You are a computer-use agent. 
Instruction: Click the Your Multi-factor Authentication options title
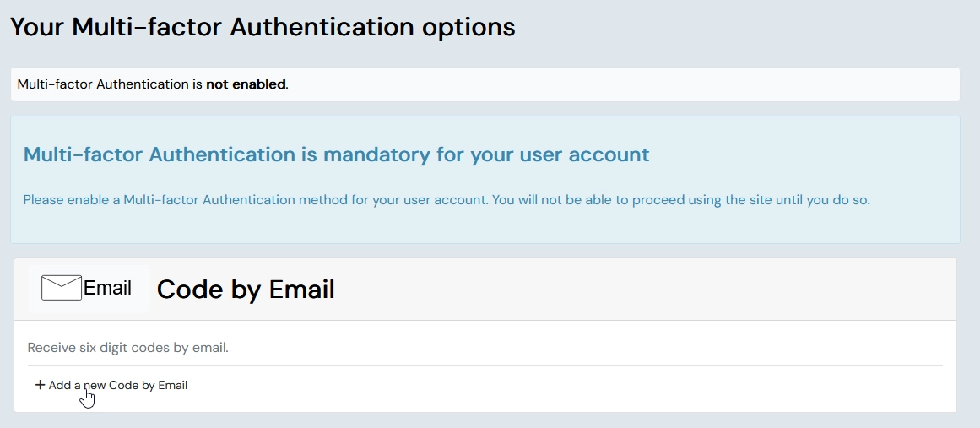[263, 27]
